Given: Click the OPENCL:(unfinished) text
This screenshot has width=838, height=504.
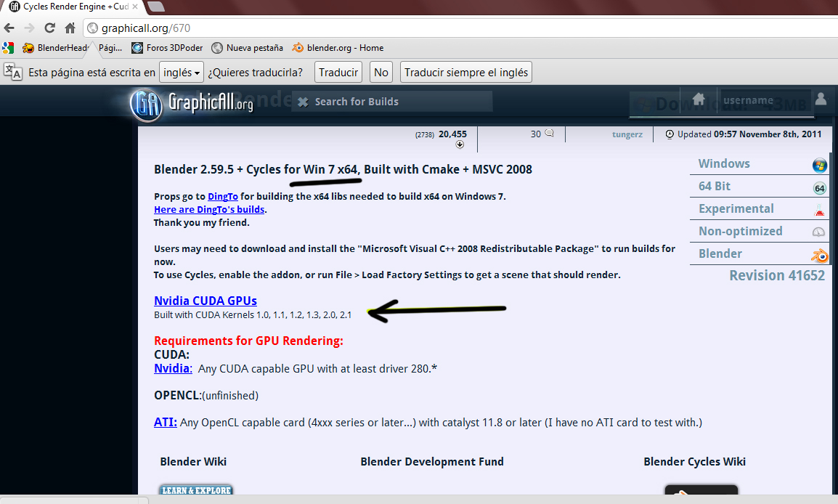Looking at the screenshot, I should click(206, 396).
